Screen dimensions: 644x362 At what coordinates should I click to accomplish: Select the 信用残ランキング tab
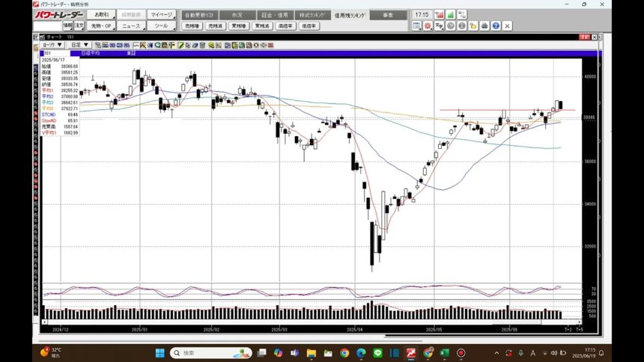click(x=350, y=14)
